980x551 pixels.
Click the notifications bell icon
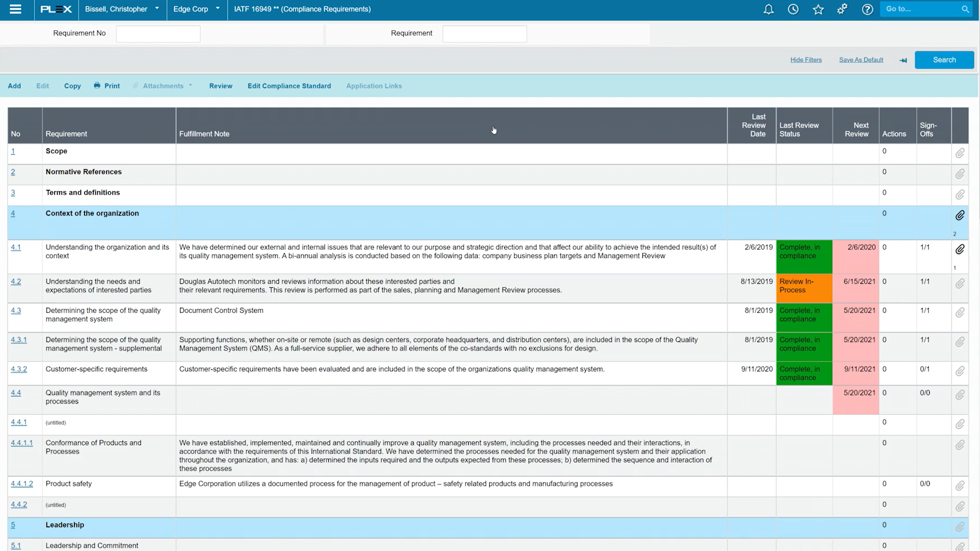click(x=768, y=9)
